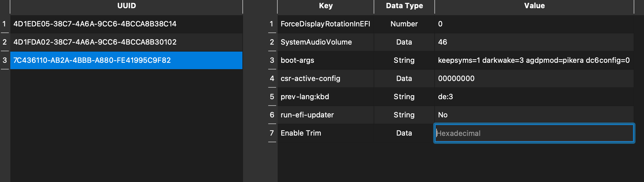Click the Hexadecimal value input field
This screenshot has width=644, height=182.
tap(534, 133)
